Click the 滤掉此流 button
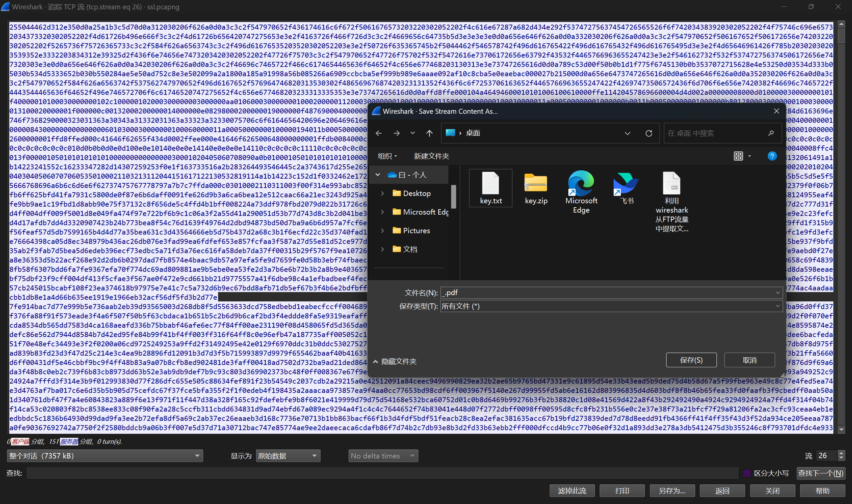The width and height of the screenshot is (852, 504). pyautogui.click(x=572, y=491)
